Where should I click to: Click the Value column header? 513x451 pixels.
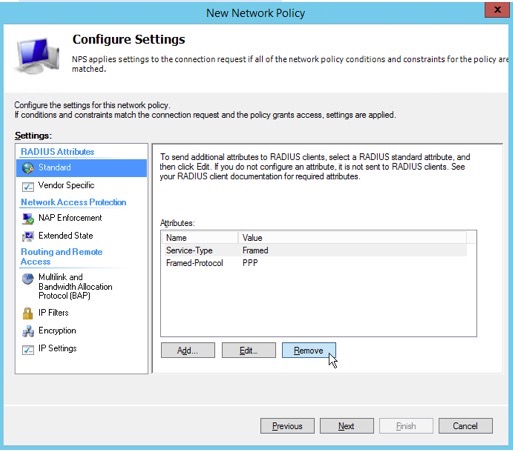[x=352, y=238]
